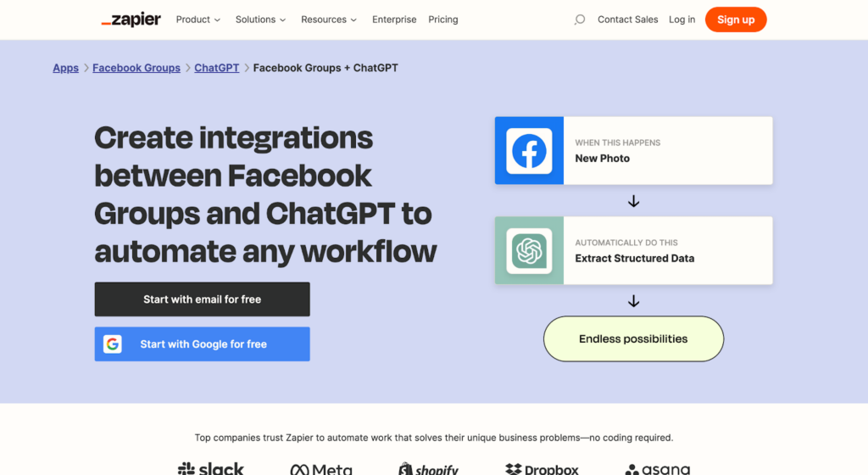The width and height of the screenshot is (868, 475).
Task: Go to ChatGPT breadcrumb
Action: tap(216, 68)
